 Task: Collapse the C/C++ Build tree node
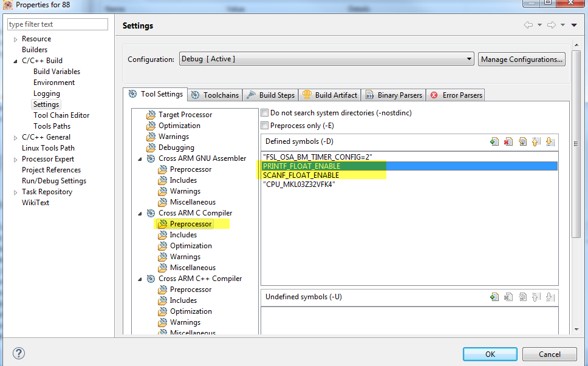click(15, 61)
